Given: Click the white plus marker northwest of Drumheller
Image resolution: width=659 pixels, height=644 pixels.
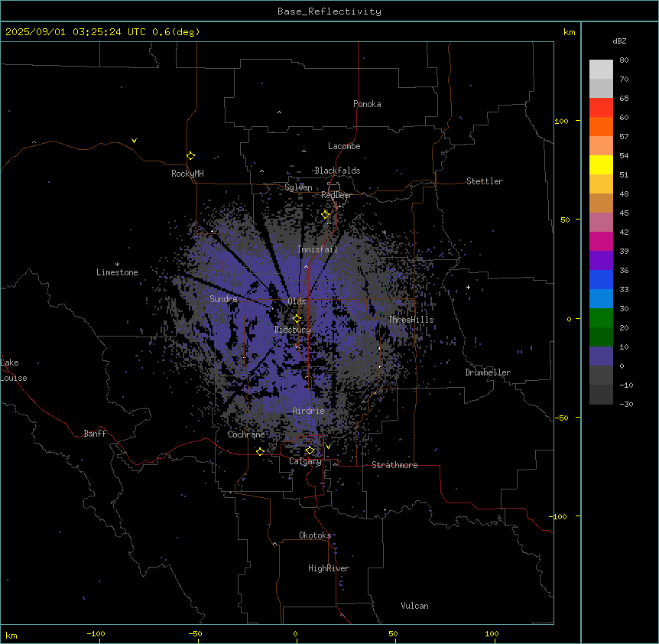Looking at the screenshot, I should 468,287.
